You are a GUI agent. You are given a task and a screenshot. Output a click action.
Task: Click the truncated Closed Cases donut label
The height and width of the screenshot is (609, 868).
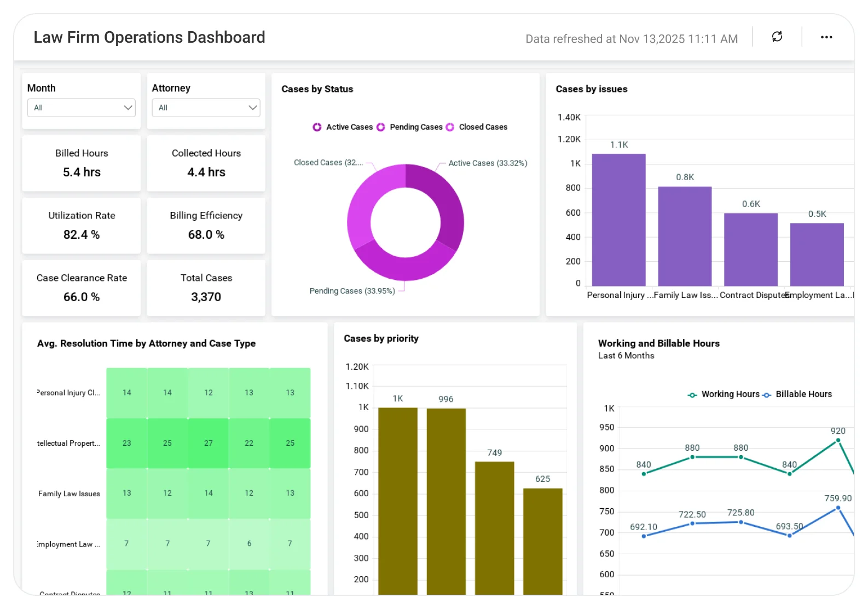(328, 163)
